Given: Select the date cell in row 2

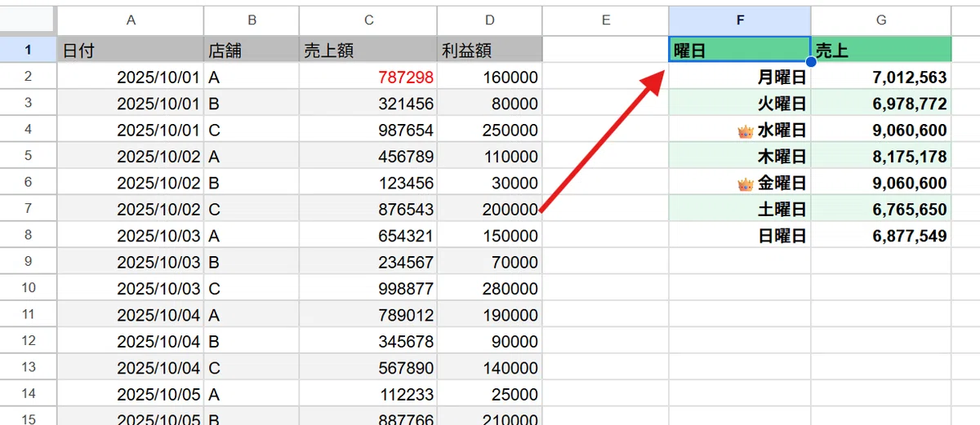Looking at the screenshot, I should [x=131, y=77].
